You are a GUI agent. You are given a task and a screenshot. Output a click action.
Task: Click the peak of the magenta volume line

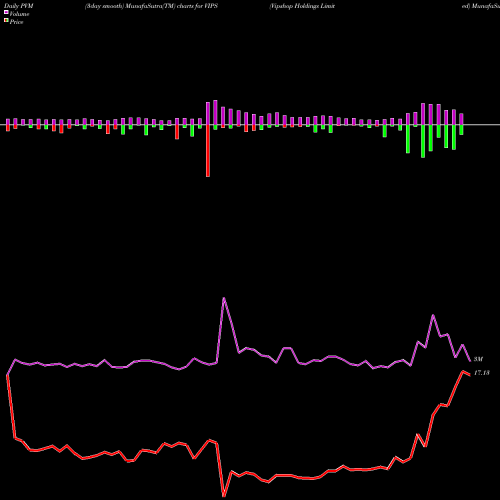(x=224, y=298)
